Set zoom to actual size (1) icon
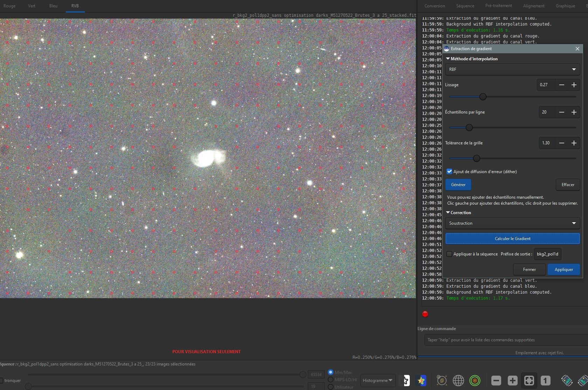The width and height of the screenshot is (588, 390). tap(545, 381)
